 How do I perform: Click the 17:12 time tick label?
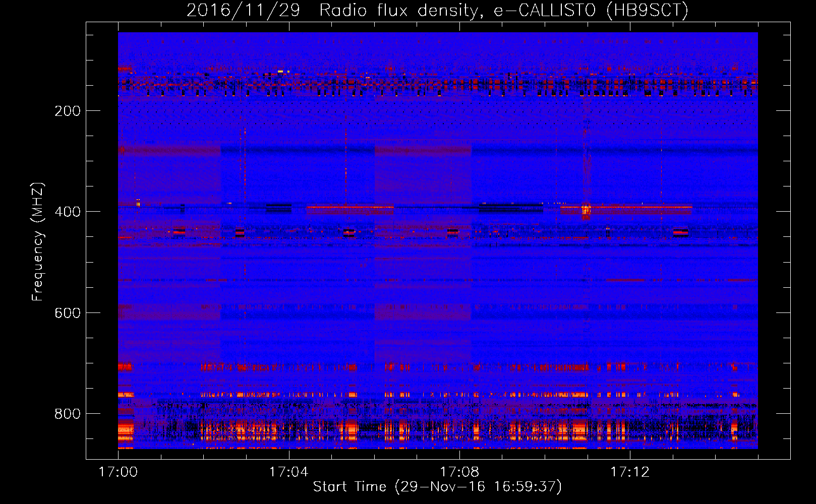tap(630, 472)
